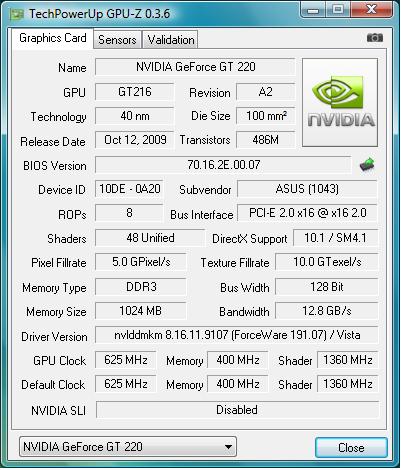Click Subvendor value ASUS (1043)
Viewport: 402px width, 470px height.
coord(307,189)
